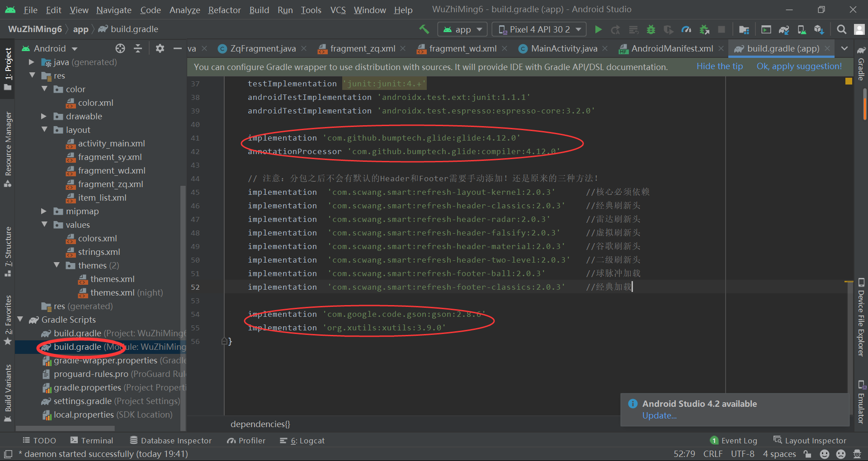Click the Apply Code Changes icon

[x=633, y=29]
